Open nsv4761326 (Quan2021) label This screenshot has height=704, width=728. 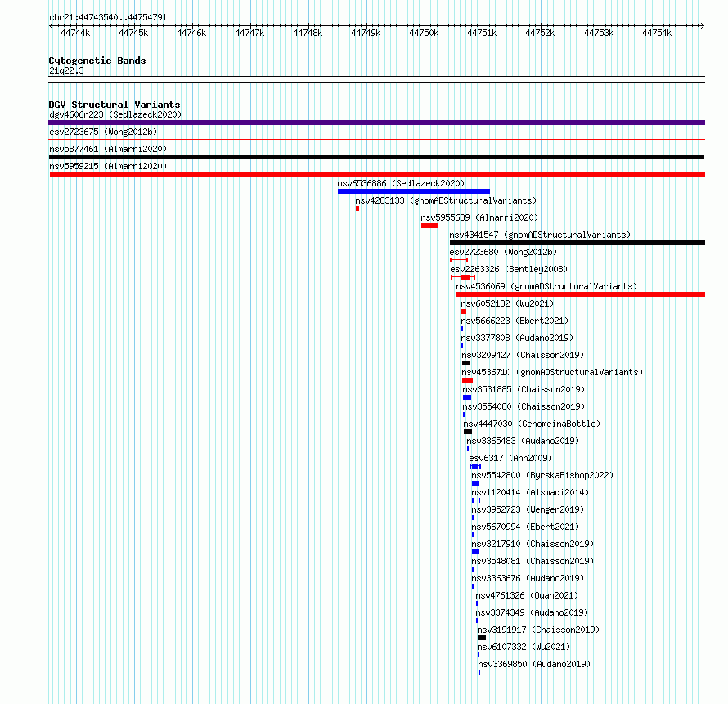pyautogui.click(x=527, y=595)
